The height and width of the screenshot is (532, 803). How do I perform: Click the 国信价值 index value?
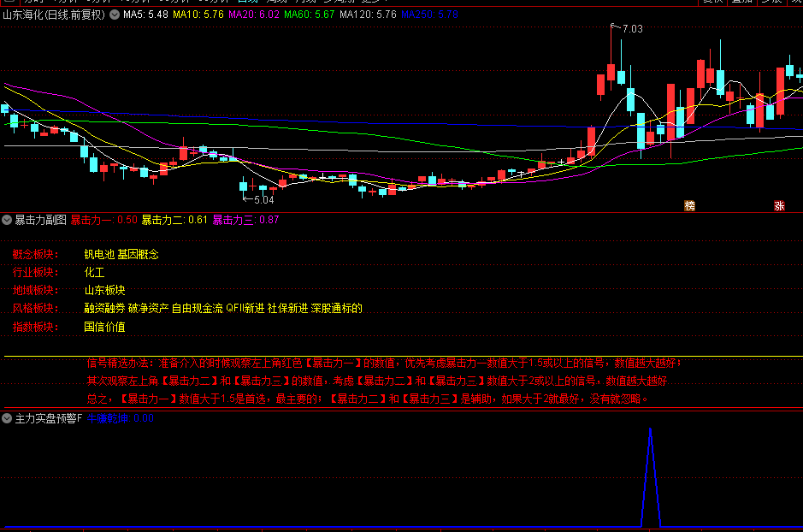pos(104,327)
